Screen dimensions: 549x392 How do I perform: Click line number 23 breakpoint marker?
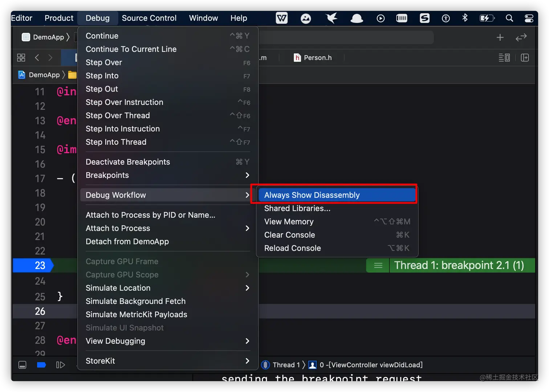pyautogui.click(x=33, y=265)
